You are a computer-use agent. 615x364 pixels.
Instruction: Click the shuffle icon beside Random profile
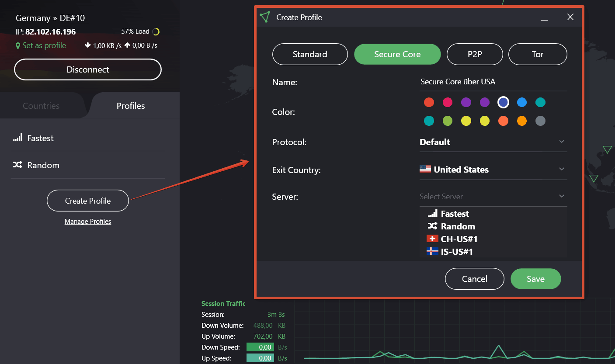point(18,165)
